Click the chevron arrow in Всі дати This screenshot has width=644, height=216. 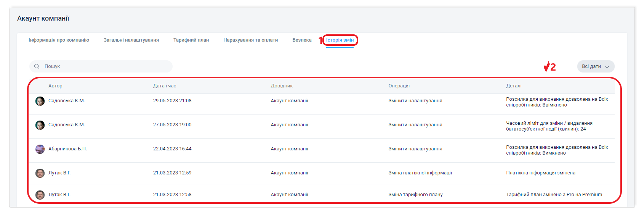pos(607,67)
